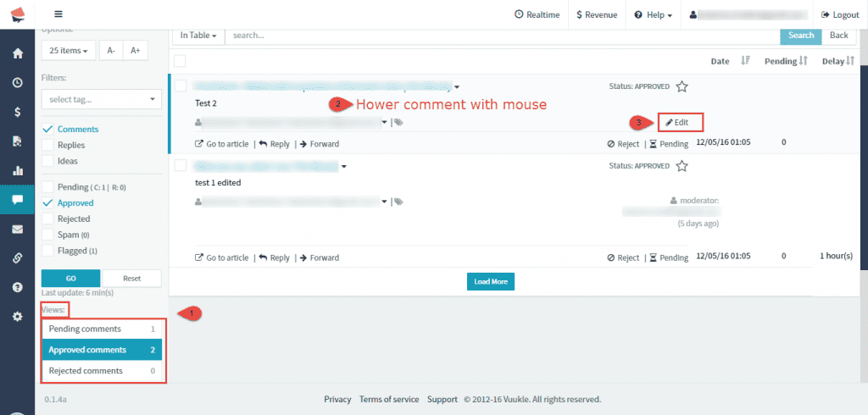Click the home icon in left sidebar
The height and width of the screenshot is (415, 868).
coord(17,53)
